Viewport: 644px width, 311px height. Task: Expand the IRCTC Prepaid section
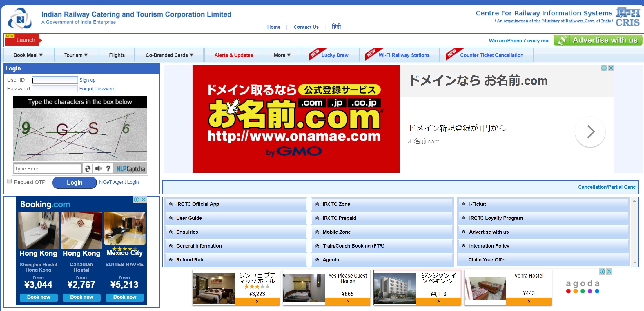[382, 218]
